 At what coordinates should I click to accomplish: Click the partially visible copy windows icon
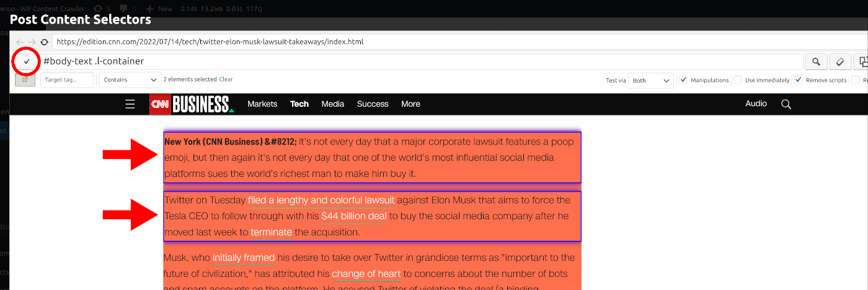coord(861,61)
